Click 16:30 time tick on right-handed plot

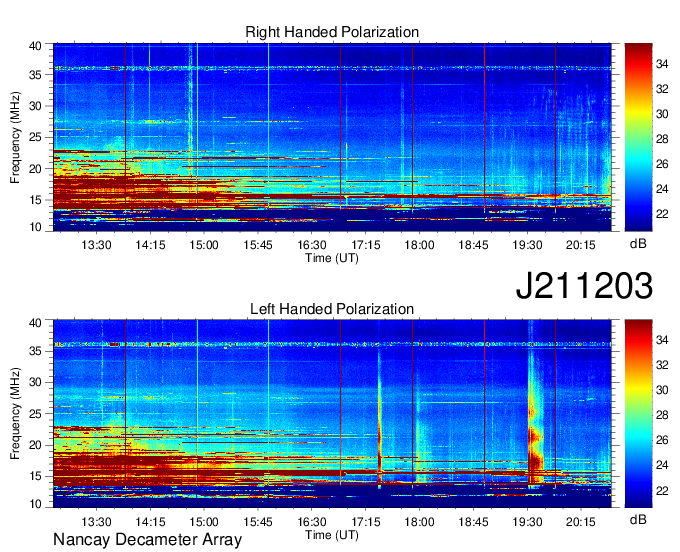tap(312, 245)
